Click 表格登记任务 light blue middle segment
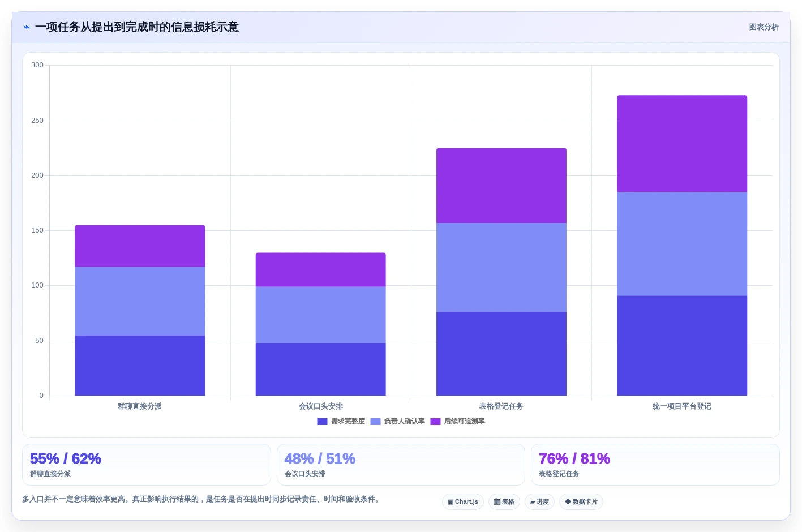 tap(501, 268)
